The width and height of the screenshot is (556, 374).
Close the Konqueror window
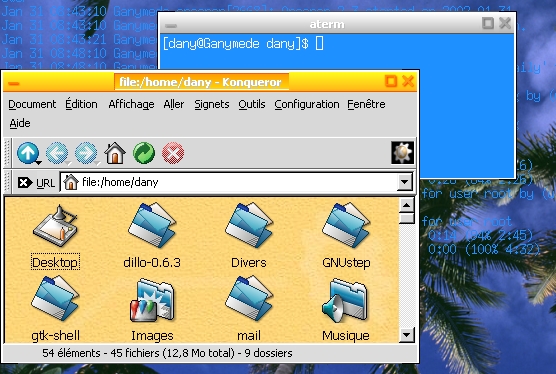408,81
